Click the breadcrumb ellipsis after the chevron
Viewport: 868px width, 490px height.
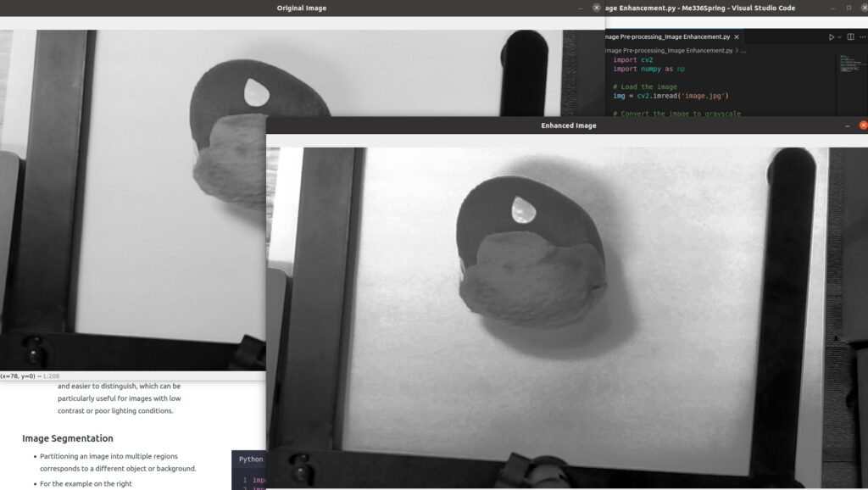pyautogui.click(x=743, y=50)
